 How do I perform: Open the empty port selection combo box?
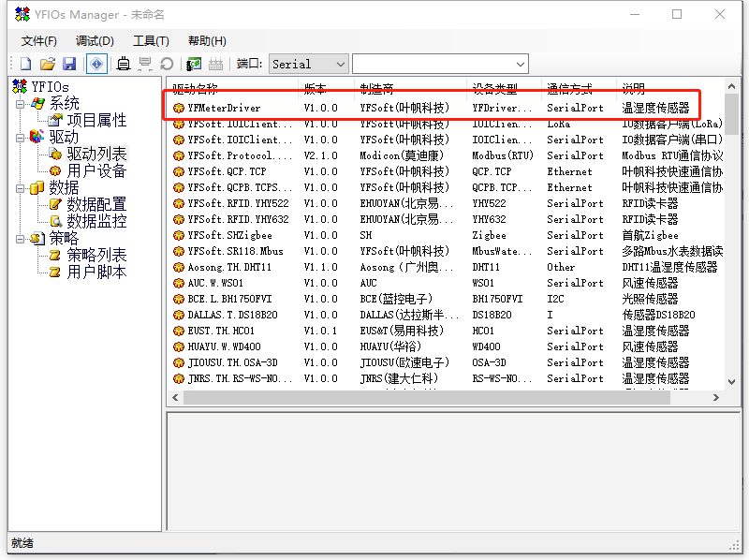coord(440,64)
